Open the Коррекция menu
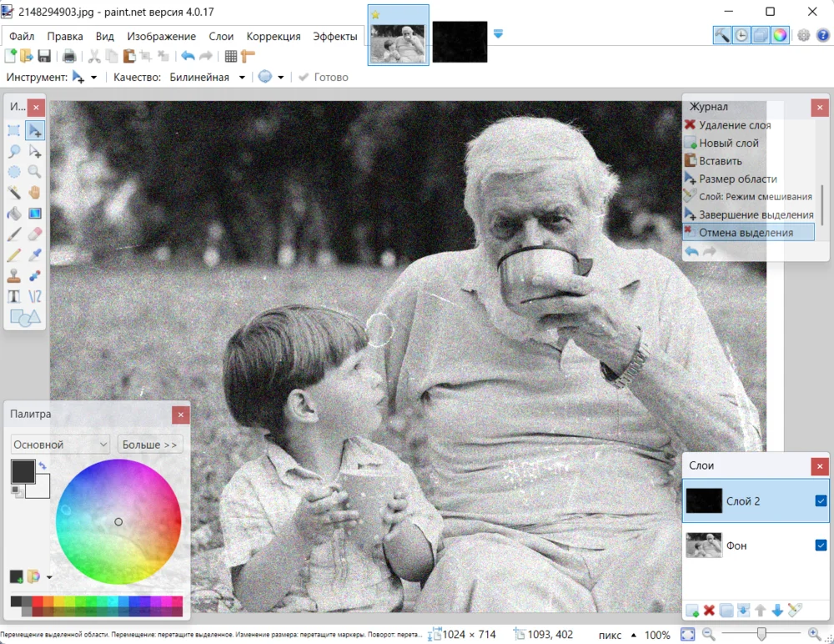This screenshot has width=834, height=644. (274, 36)
